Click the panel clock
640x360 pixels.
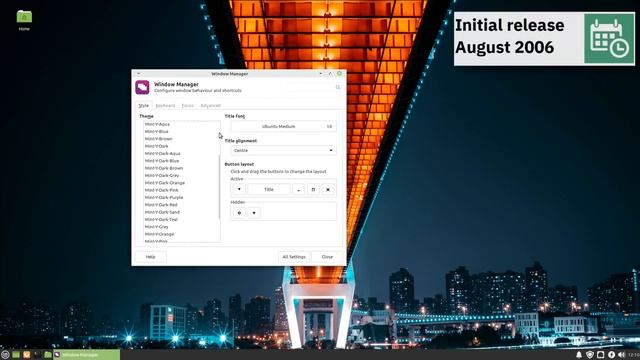point(634,355)
